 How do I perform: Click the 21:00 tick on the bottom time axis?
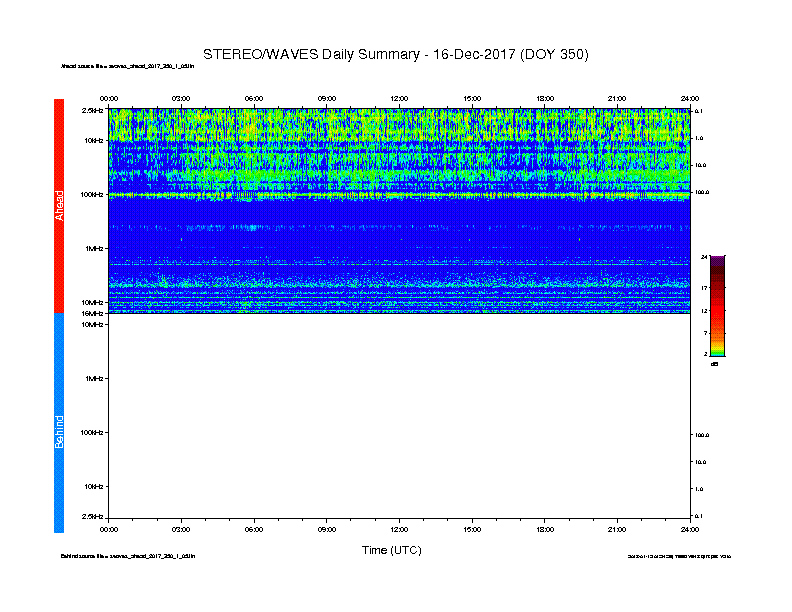617,529
